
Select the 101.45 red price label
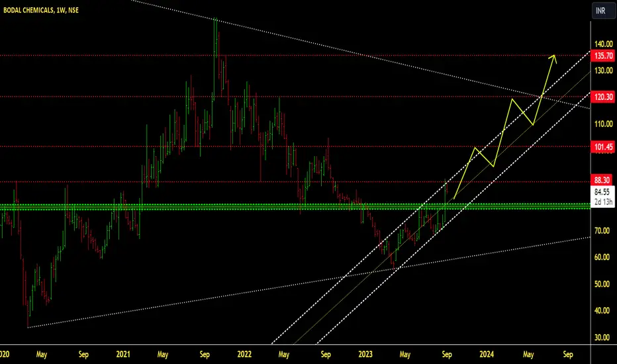click(x=603, y=147)
